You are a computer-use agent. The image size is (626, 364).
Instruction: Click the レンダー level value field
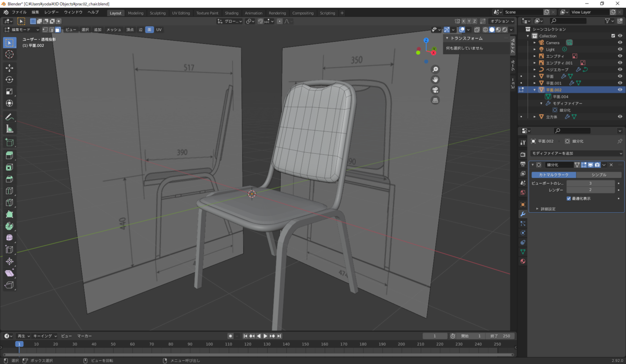(591, 190)
